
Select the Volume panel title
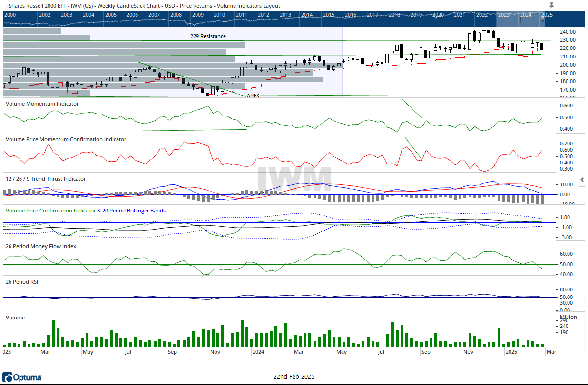(15, 317)
